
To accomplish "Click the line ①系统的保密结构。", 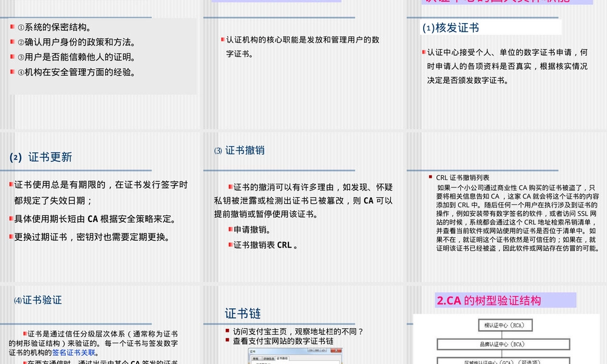I will [x=55, y=27].
